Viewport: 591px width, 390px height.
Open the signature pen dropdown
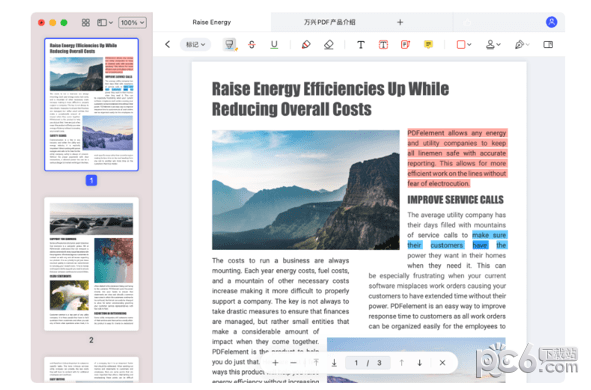point(522,44)
